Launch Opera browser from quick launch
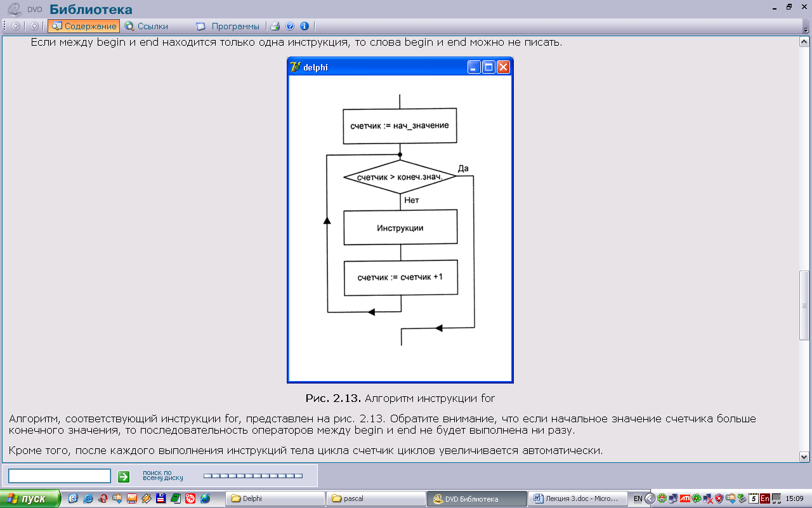Screen dimensions: 812x508 pos(103,498)
